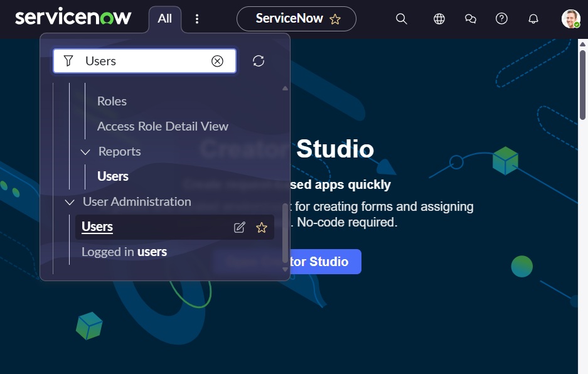Select the All menu tab

coord(164,18)
